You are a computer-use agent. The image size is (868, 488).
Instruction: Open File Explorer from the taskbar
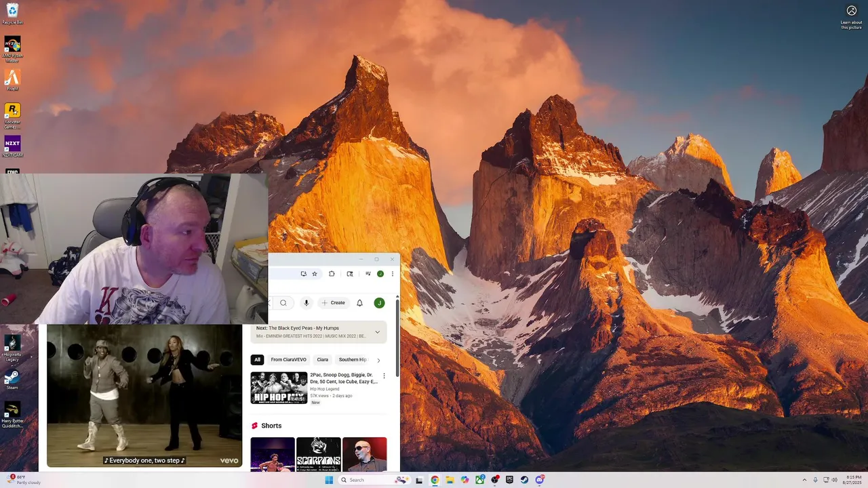tap(450, 480)
